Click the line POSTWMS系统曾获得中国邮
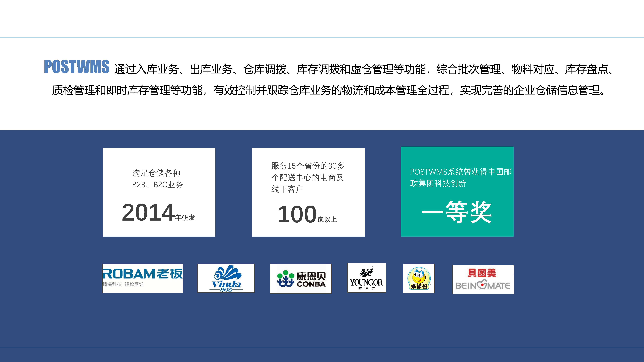Viewport: 644px width, 362px height. 461,172
